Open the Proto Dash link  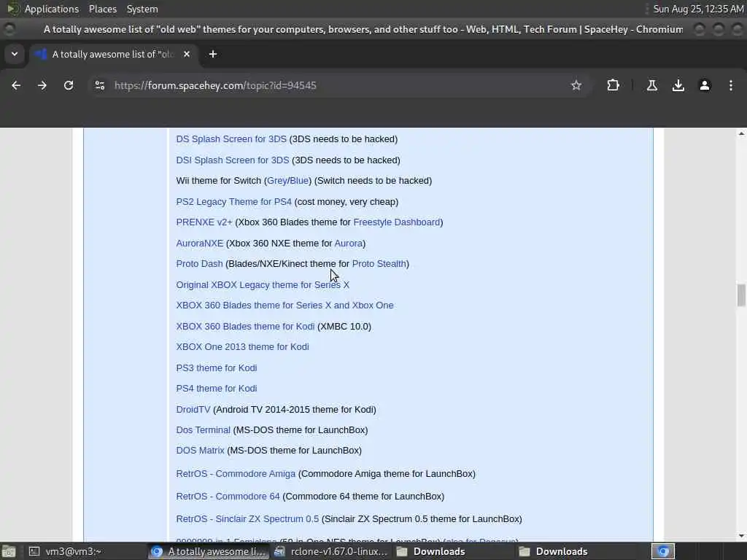(x=199, y=264)
